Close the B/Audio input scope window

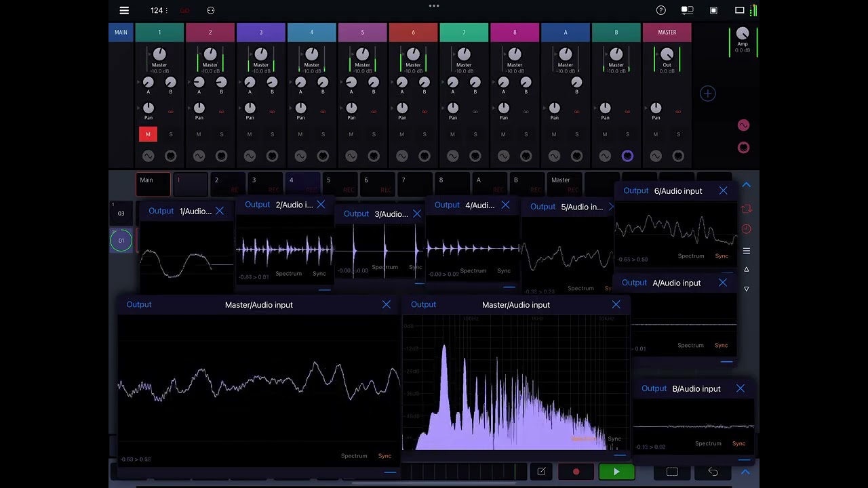point(740,388)
